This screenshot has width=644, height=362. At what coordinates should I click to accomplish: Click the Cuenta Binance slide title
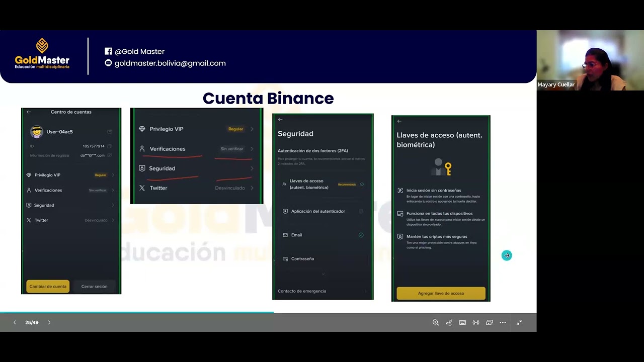(268, 98)
